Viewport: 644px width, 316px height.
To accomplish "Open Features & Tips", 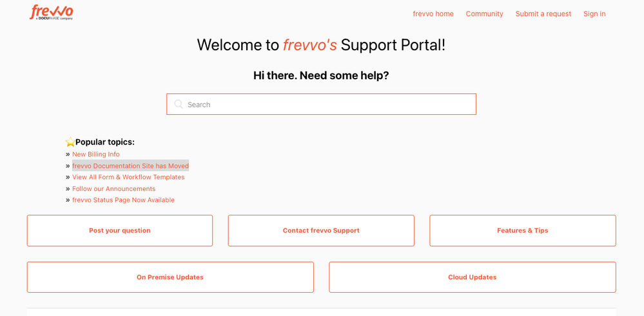I will [523, 230].
